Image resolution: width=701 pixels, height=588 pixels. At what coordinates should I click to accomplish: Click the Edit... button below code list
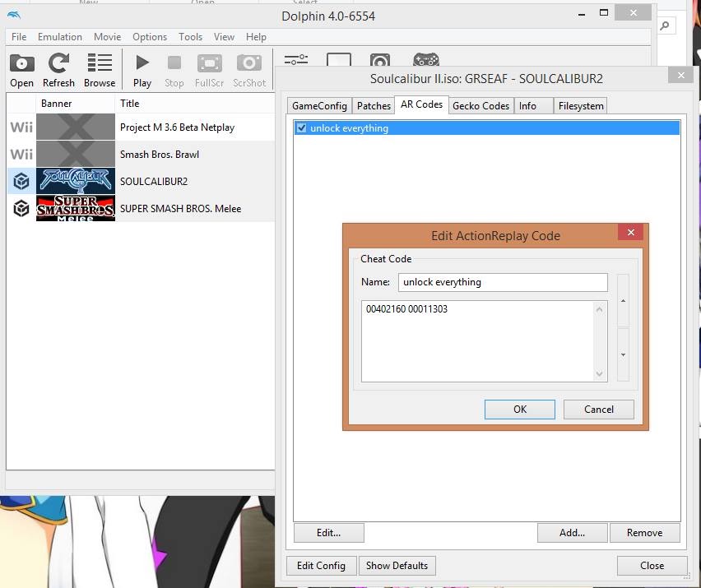tap(328, 533)
